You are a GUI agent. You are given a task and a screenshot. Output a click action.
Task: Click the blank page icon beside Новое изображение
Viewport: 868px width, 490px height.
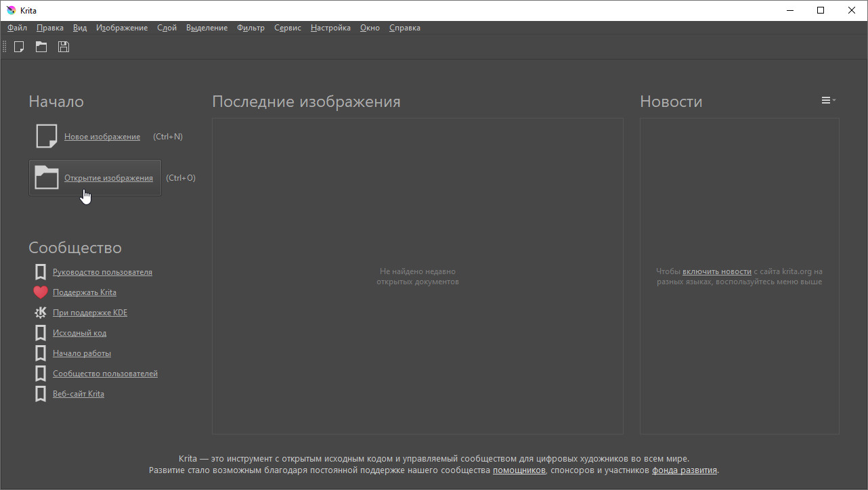coord(46,136)
